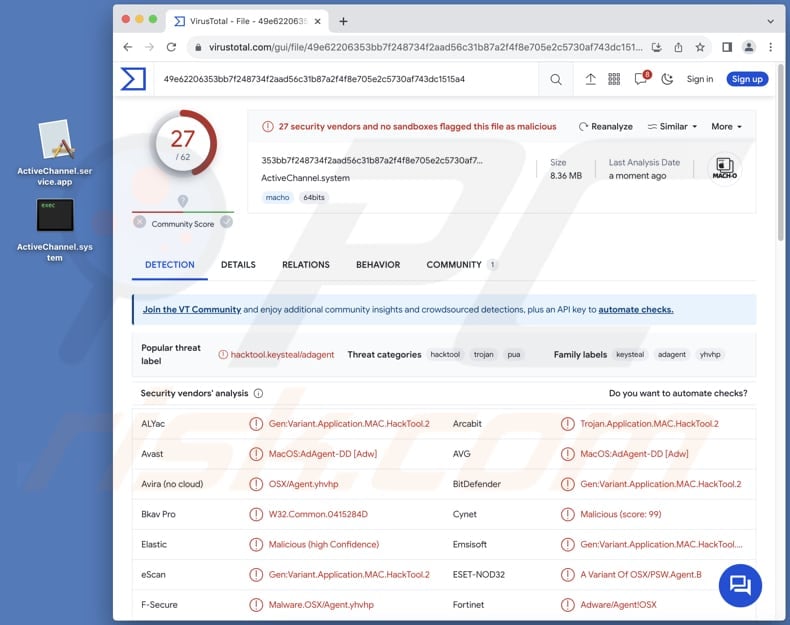Viewport: 790px width, 625px height.
Task: Click the MACH-O file type icon
Action: pyautogui.click(x=725, y=168)
